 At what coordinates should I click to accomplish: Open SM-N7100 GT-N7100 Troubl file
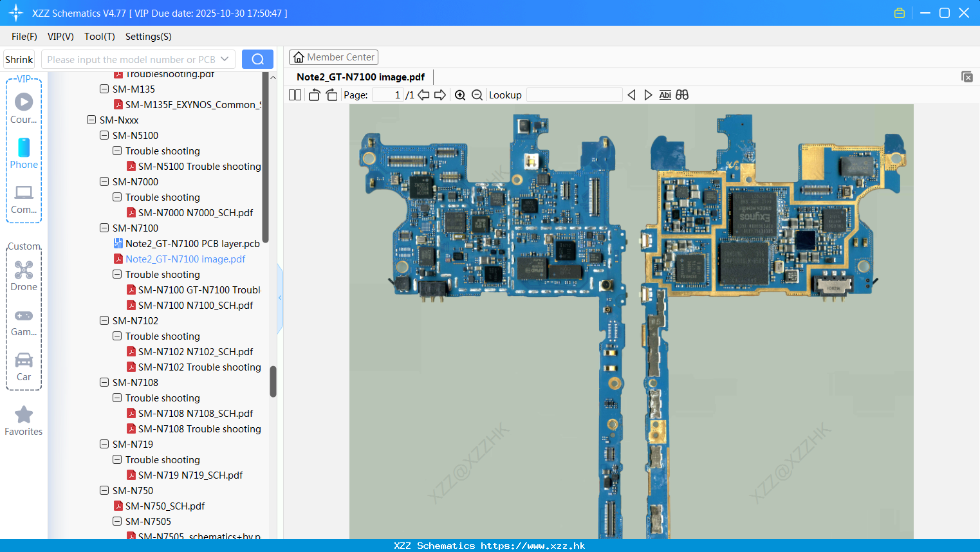(x=199, y=290)
